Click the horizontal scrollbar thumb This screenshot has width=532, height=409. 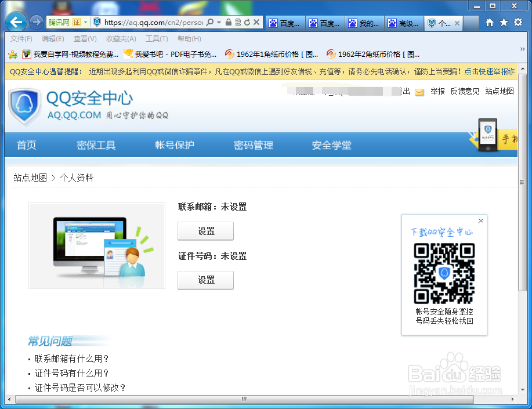pyautogui.click(x=244, y=400)
